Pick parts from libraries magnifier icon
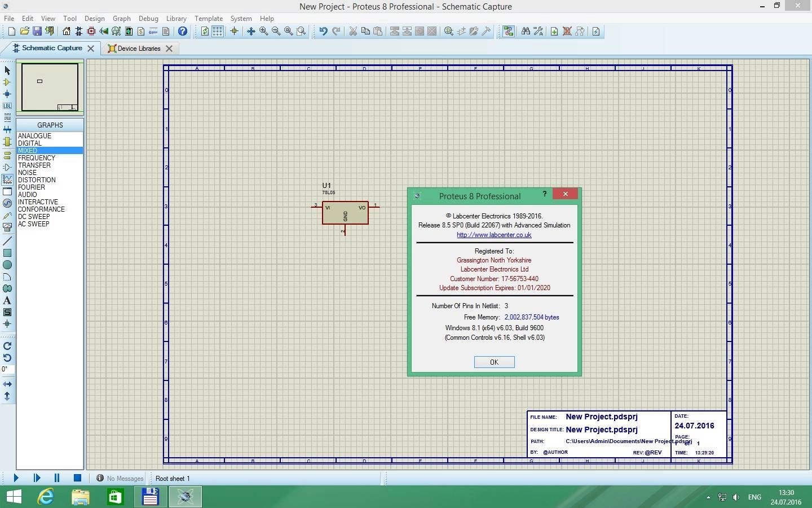The image size is (812, 508). click(x=449, y=31)
